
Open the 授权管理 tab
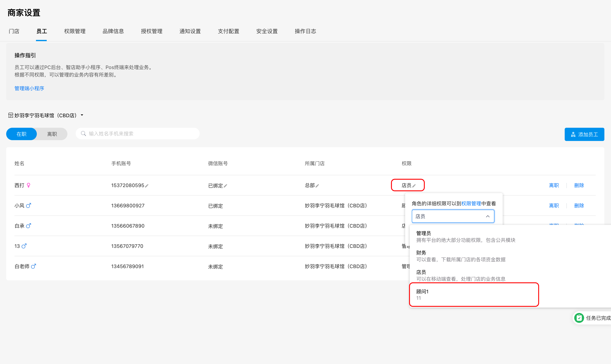click(x=152, y=31)
